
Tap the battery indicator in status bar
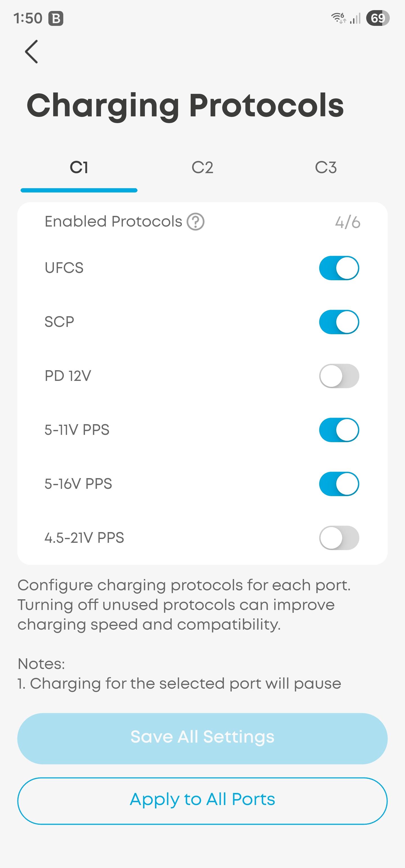click(378, 18)
